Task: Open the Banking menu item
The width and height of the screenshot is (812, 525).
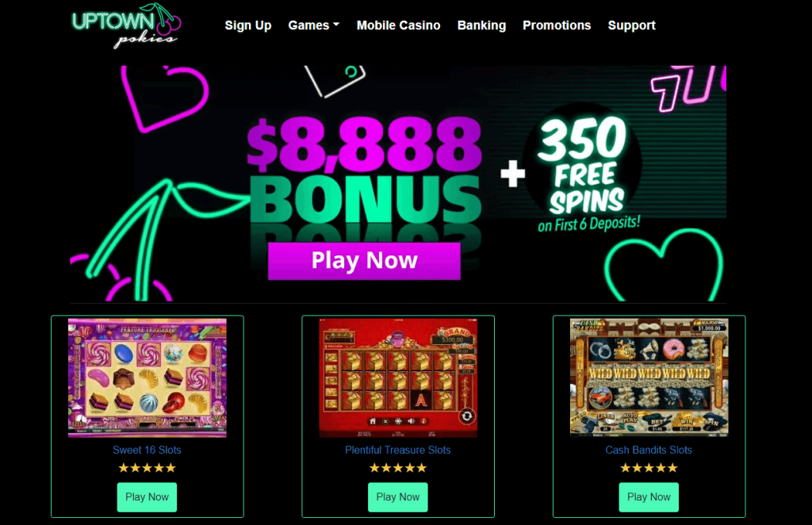Action: pos(481,25)
